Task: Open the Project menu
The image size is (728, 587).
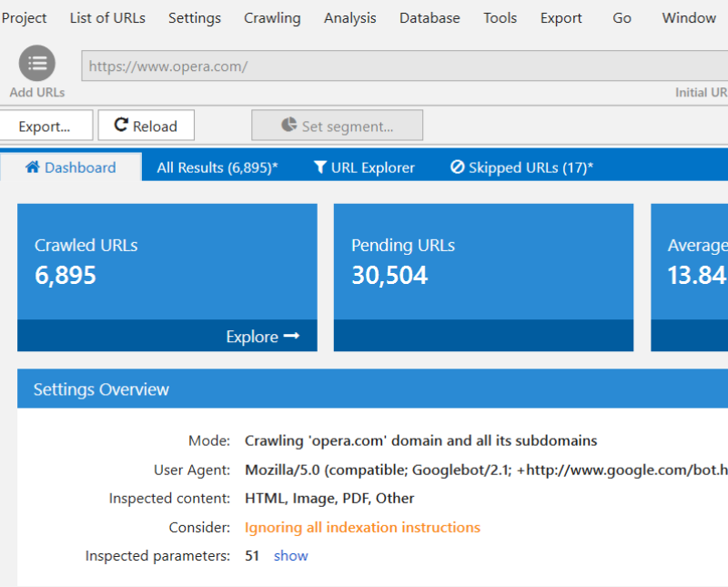Action: point(25,18)
